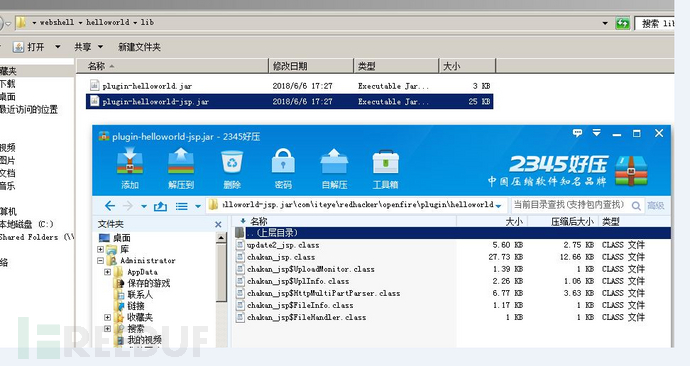Click the up-one-level folder icon
The height and width of the screenshot is (366, 690).
click(160, 206)
